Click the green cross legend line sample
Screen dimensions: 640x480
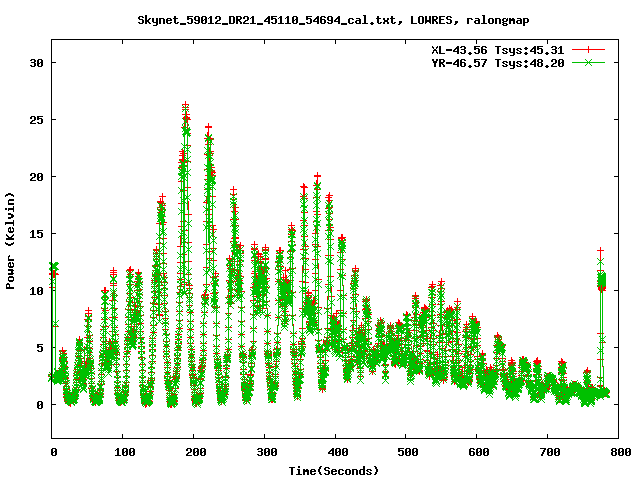[588, 62]
